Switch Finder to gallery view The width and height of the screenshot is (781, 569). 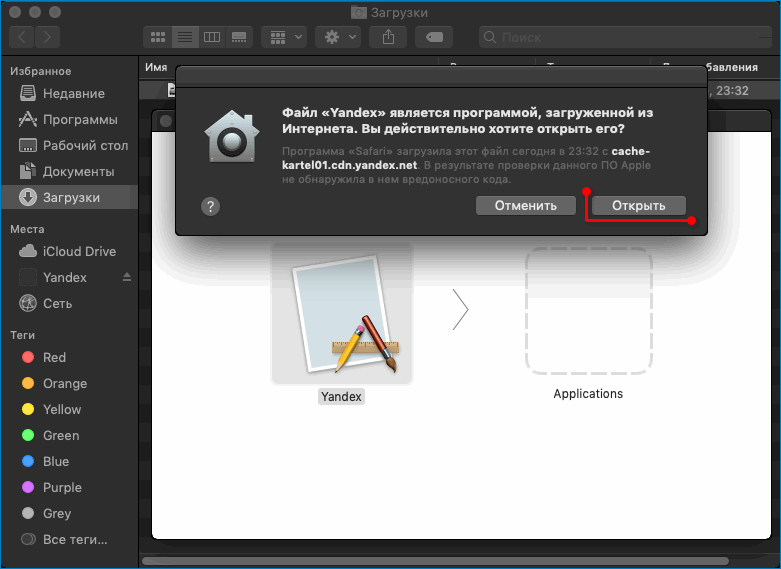tap(239, 37)
